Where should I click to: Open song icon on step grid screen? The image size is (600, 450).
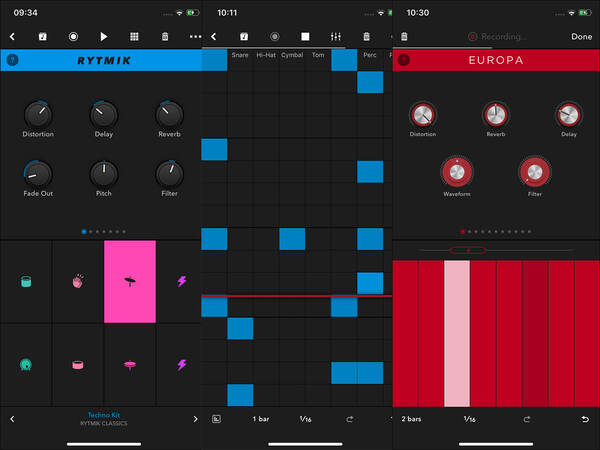pyautogui.click(x=244, y=36)
